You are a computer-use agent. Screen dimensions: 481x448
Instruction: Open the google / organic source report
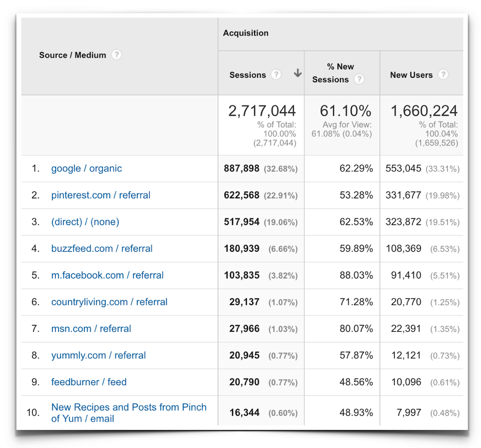click(87, 168)
